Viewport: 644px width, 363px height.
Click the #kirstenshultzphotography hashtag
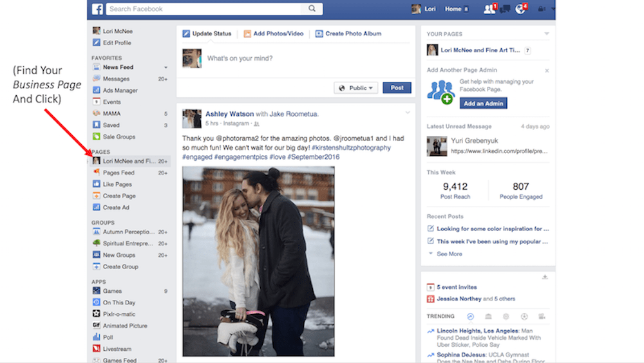(351, 147)
